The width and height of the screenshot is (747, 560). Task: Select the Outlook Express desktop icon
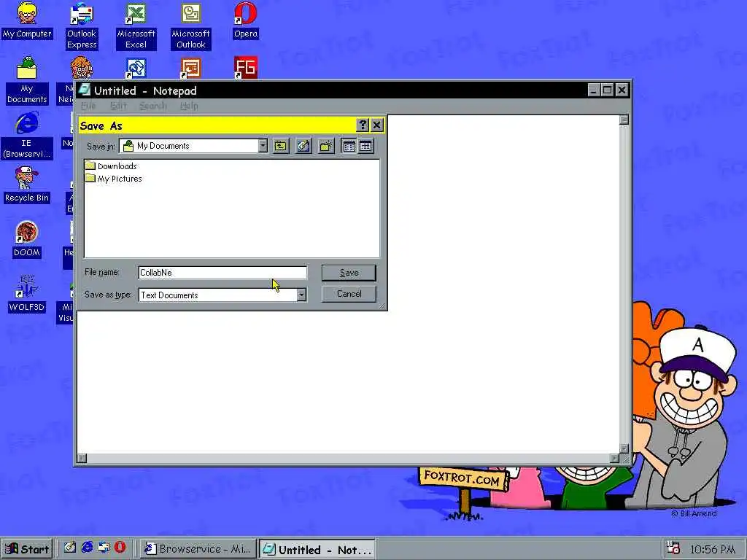pyautogui.click(x=82, y=26)
